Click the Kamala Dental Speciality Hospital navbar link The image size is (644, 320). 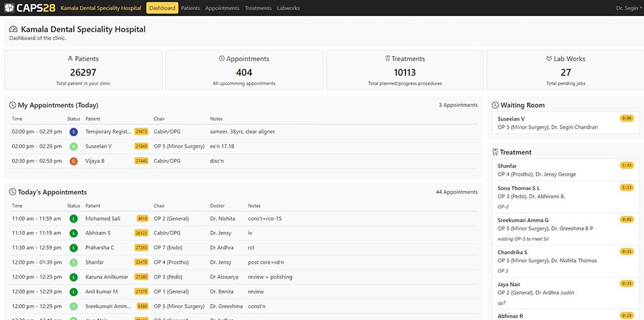pyautogui.click(x=100, y=8)
